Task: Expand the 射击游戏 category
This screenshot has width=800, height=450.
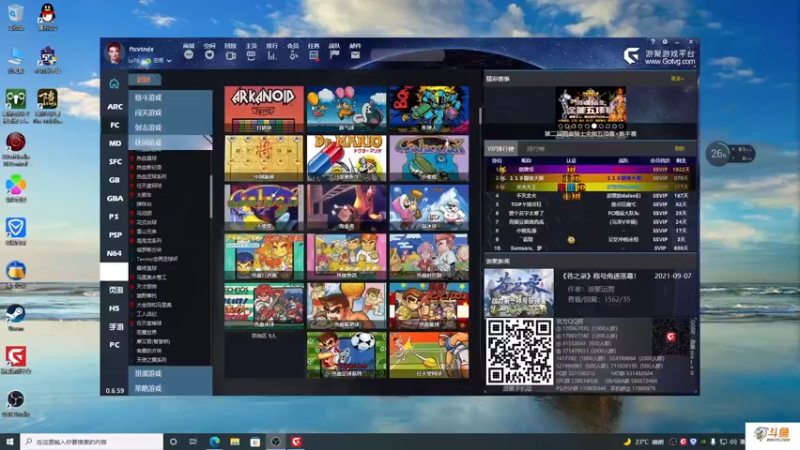Action: tap(170, 128)
